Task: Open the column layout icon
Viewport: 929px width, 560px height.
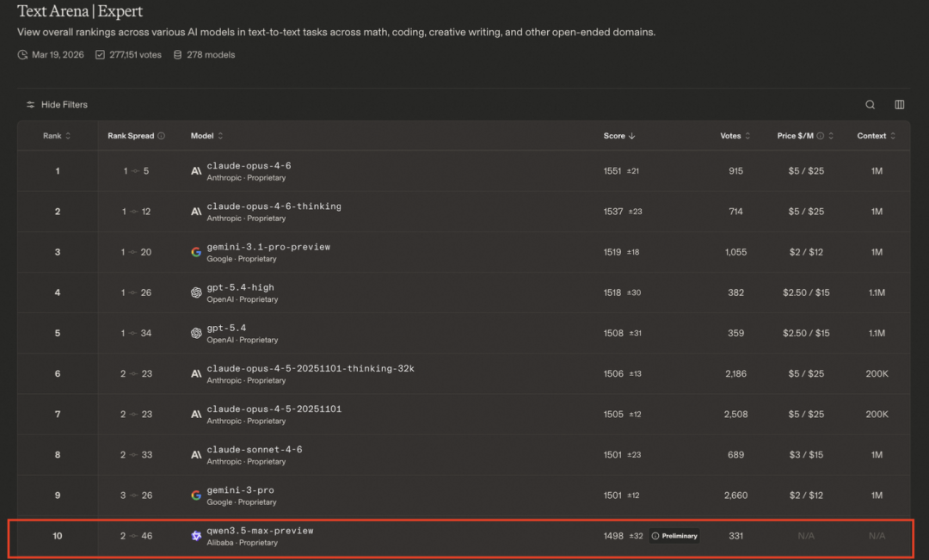Action: (899, 105)
